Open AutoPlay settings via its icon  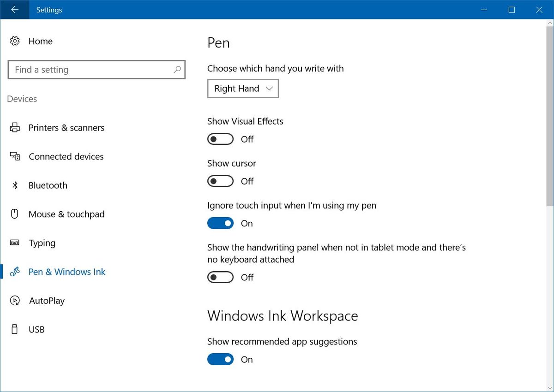coord(14,300)
